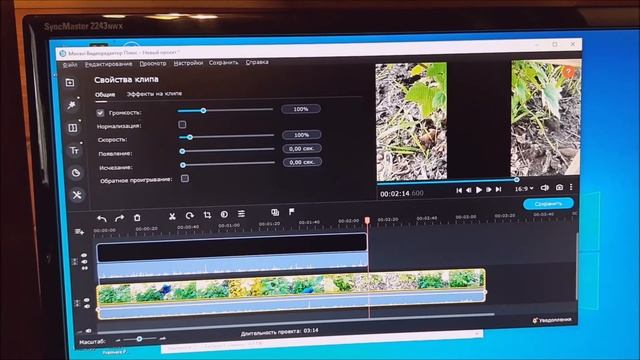
Task: Select the Crop tool
Action: pyautogui.click(x=207, y=215)
